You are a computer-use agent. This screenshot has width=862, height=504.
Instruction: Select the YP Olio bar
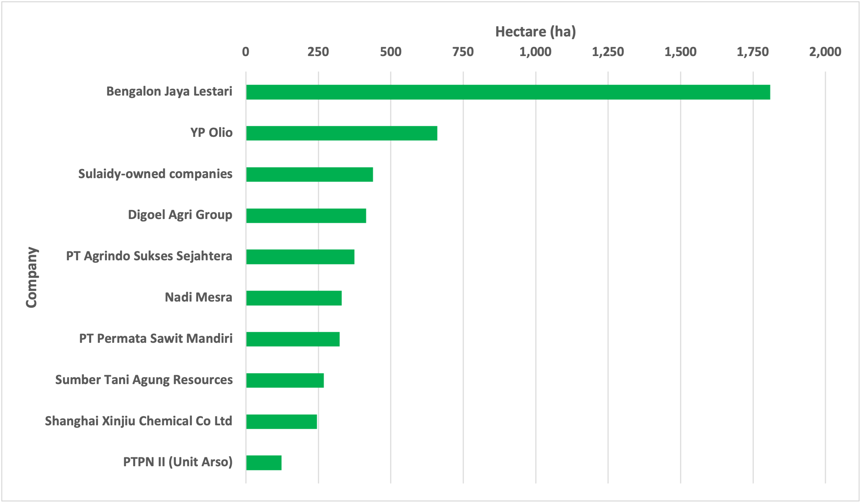coord(341,133)
